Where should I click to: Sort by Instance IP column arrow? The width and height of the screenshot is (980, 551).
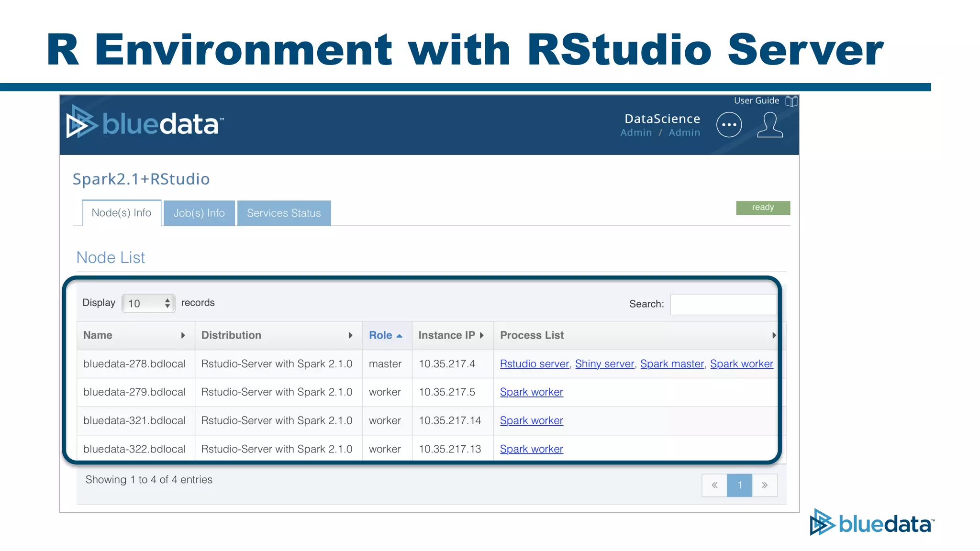[x=482, y=335]
